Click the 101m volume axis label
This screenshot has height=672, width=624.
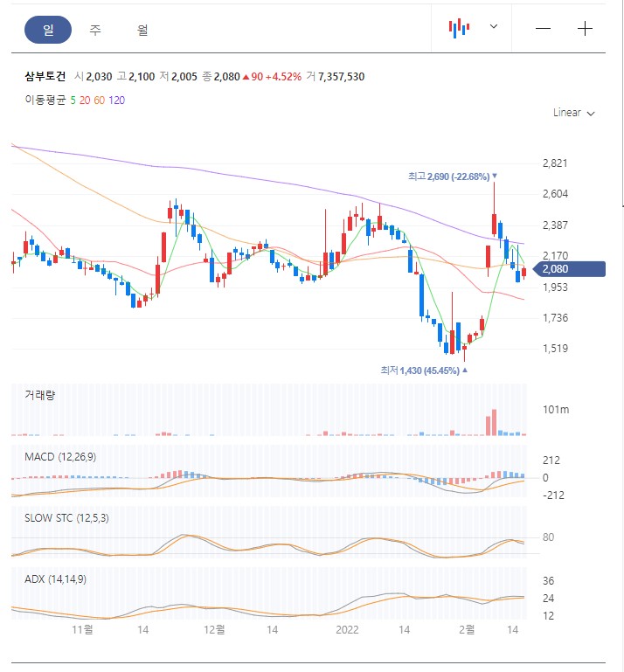click(556, 410)
